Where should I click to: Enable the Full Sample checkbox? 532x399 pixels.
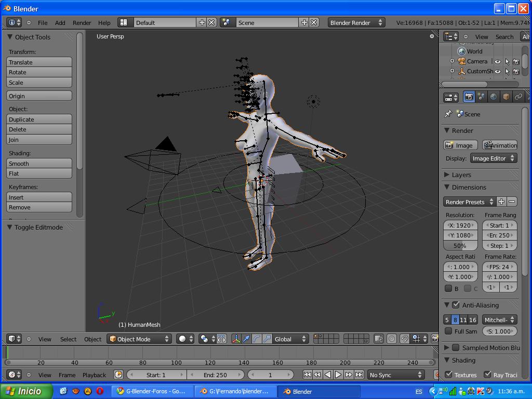449,331
